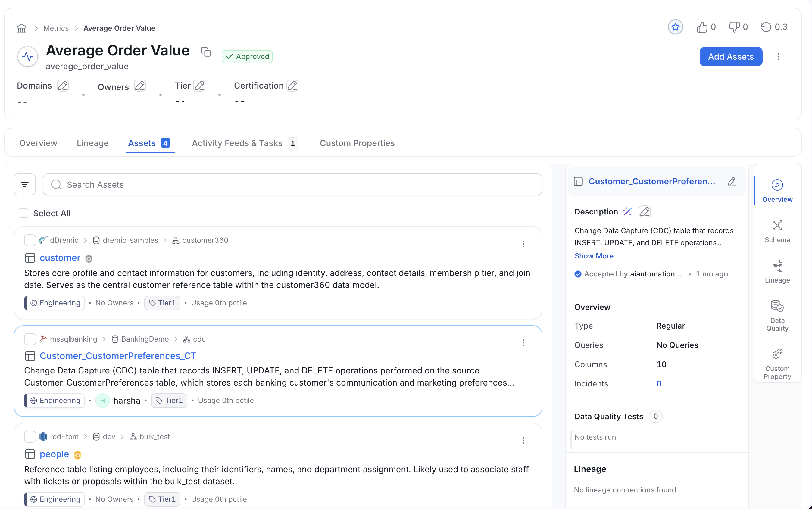This screenshot has height=509, width=812.
Task: Check the customer asset checkbox
Action: coord(30,240)
